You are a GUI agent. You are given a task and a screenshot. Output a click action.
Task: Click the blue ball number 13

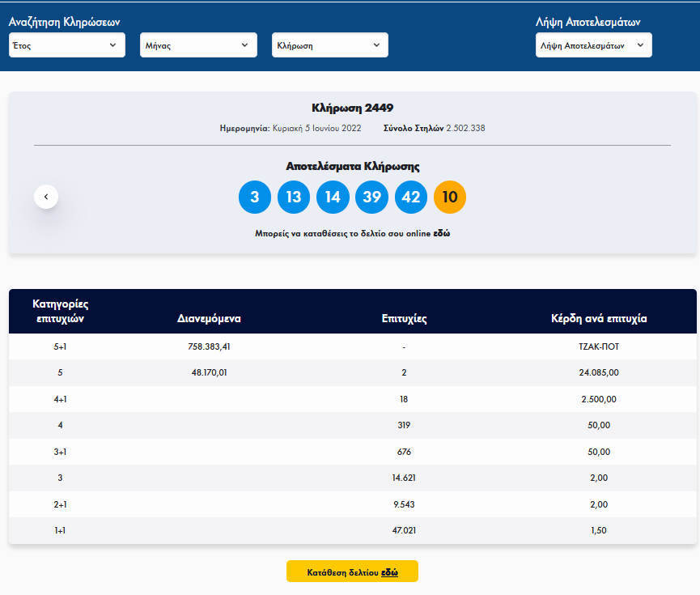pos(294,198)
